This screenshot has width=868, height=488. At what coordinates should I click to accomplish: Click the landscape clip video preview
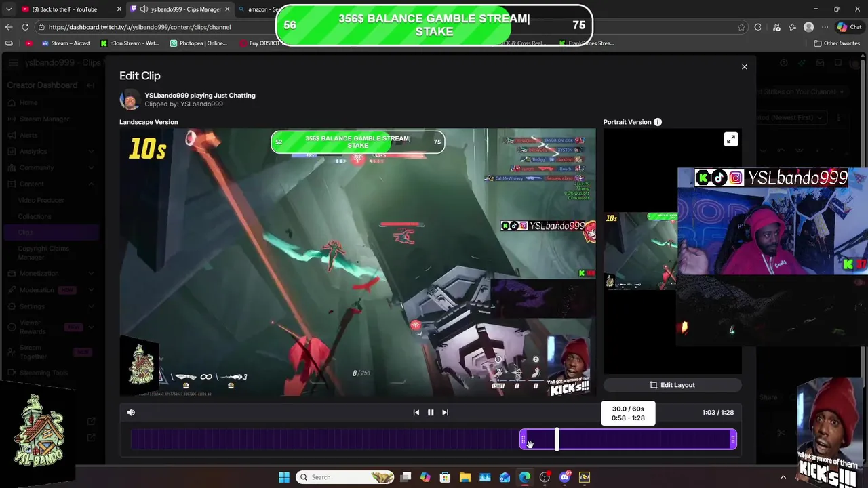[357, 262]
